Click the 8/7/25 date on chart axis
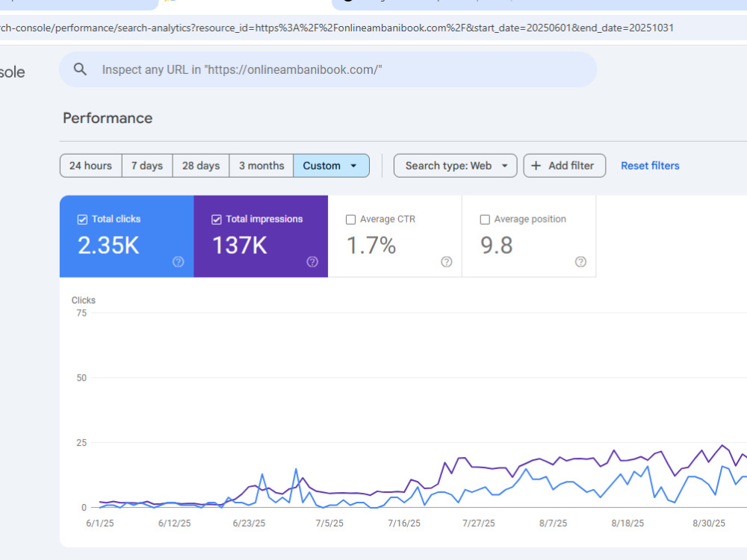747x560 pixels. tap(553, 523)
